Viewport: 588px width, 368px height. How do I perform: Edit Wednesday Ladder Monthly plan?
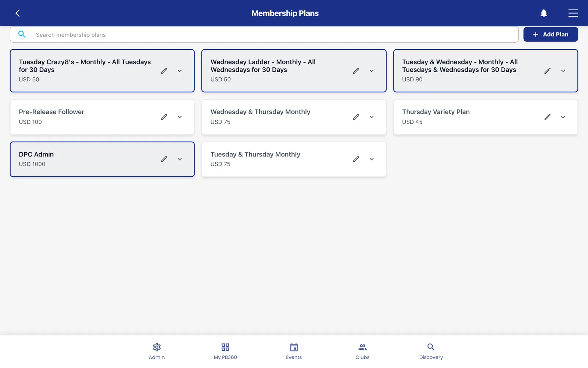tap(356, 71)
